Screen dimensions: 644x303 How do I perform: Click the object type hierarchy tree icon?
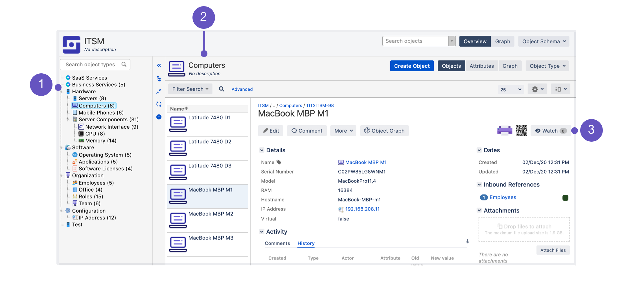click(x=159, y=78)
